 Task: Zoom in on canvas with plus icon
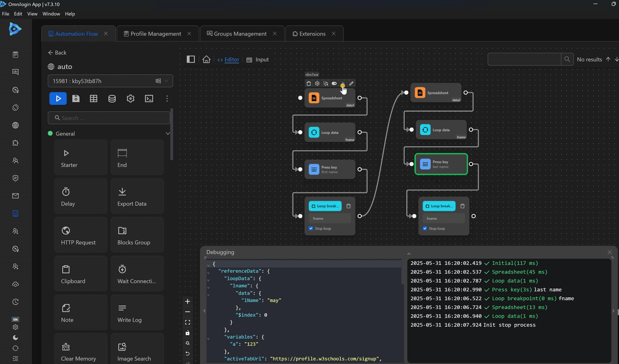(x=187, y=301)
